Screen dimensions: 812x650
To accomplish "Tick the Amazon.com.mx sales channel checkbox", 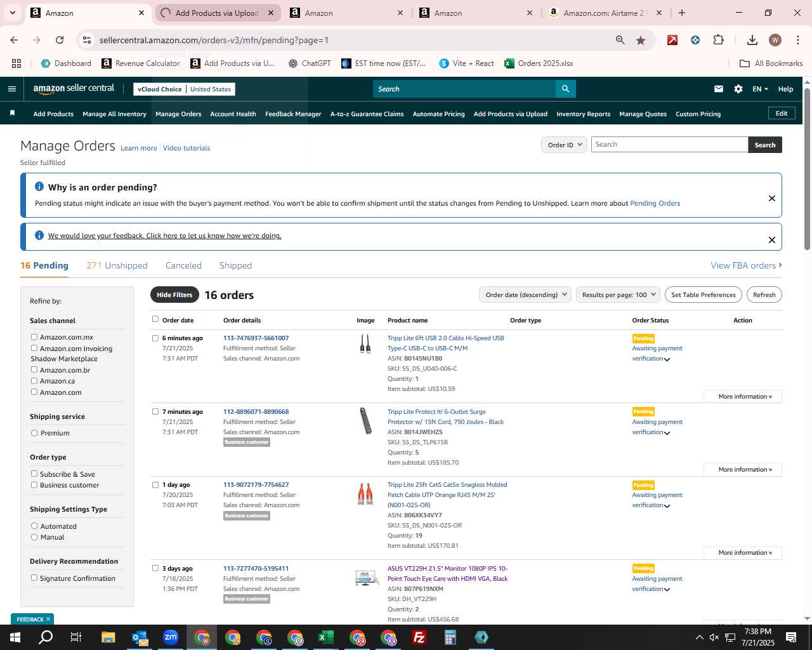I will tap(34, 337).
